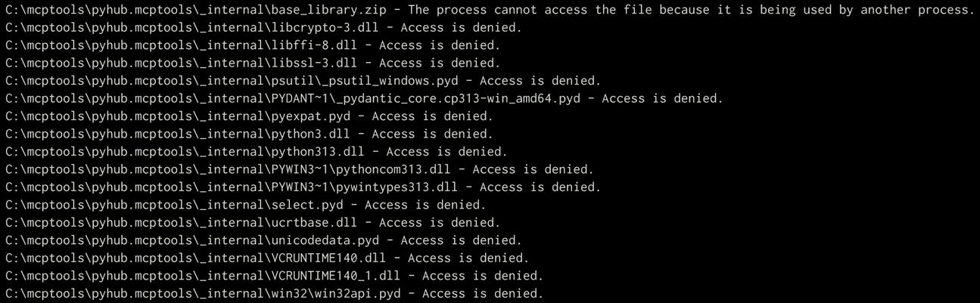Click the VCRUNTIME140.dll line
Screen dimensions: 980x303
[x=266, y=258]
